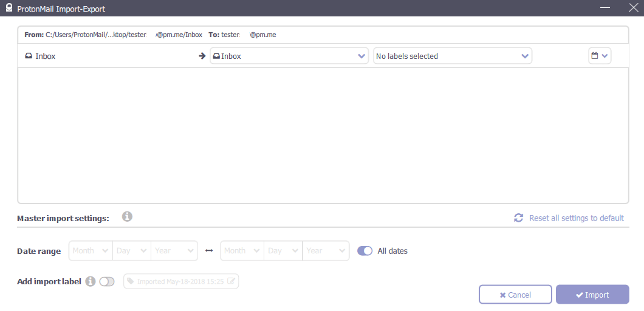Open the end date Month dropdown
The width and height of the screenshot is (644, 311).
click(x=242, y=251)
